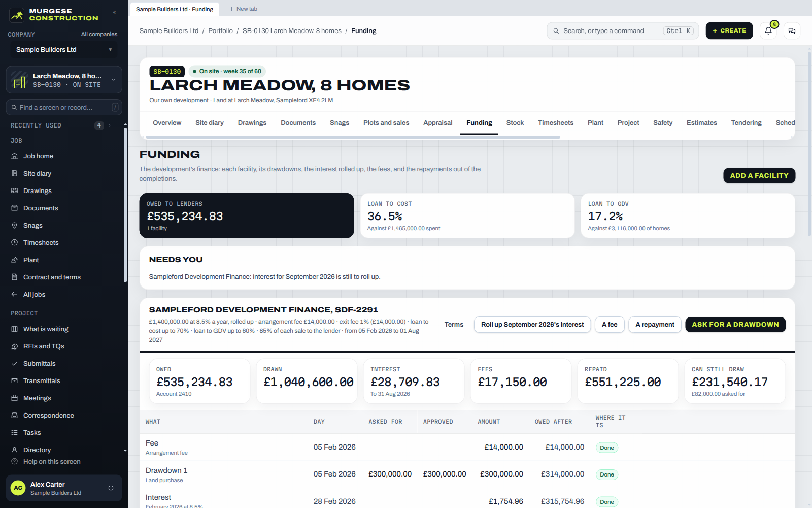Viewport: 812px width, 508px height.
Task: Click the All jobs back arrow icon
Action: click(14, 295)
